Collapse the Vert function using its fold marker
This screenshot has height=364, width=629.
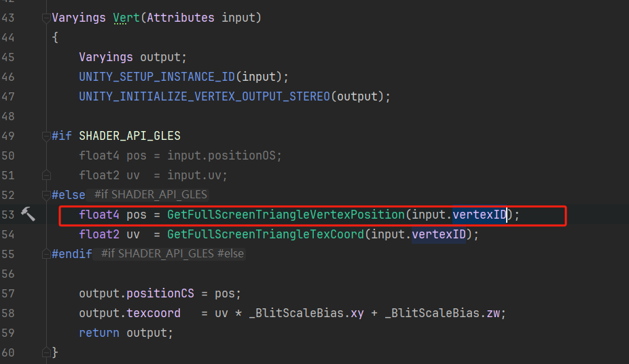click(46, 18)
